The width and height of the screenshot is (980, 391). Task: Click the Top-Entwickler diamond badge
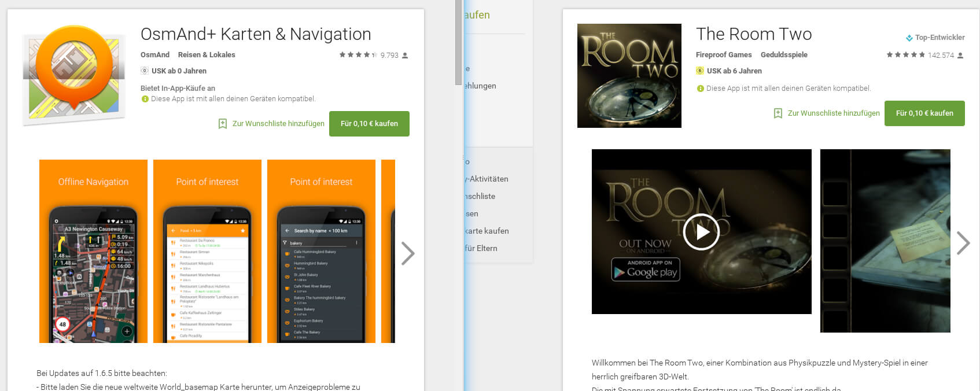click(x=909, y=38)
